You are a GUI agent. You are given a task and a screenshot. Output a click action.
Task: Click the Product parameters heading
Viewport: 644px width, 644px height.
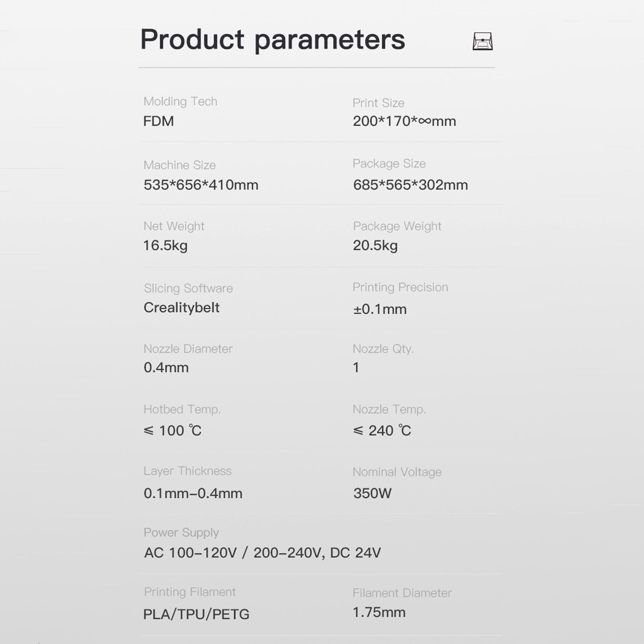273,40
